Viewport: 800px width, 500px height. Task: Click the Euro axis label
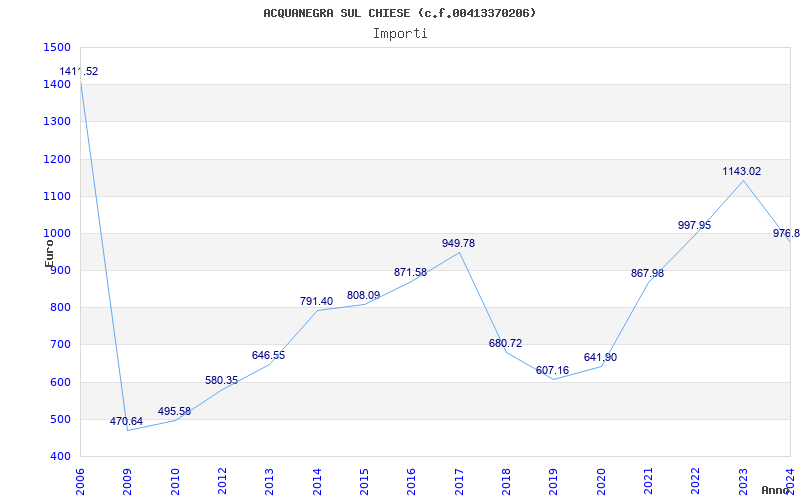(x=49, y=253)
